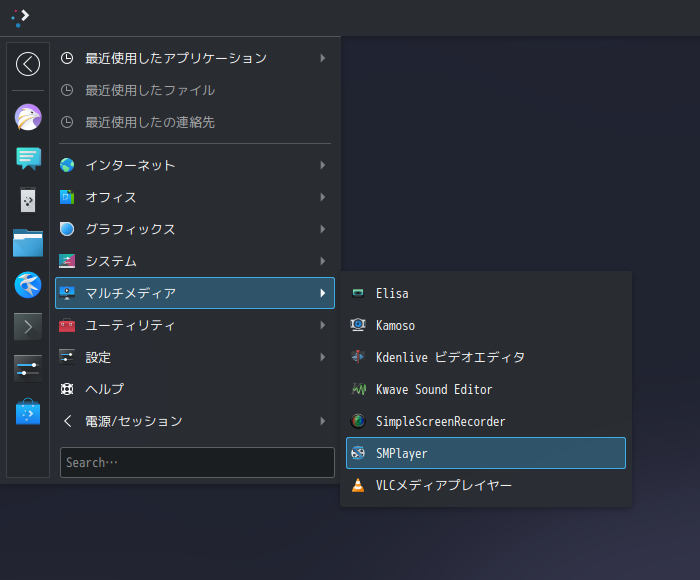Screen dimensions: 700x580
Task: Expand 最近使用したアプリケーション submenu arrow
Action: click(323, 58)
